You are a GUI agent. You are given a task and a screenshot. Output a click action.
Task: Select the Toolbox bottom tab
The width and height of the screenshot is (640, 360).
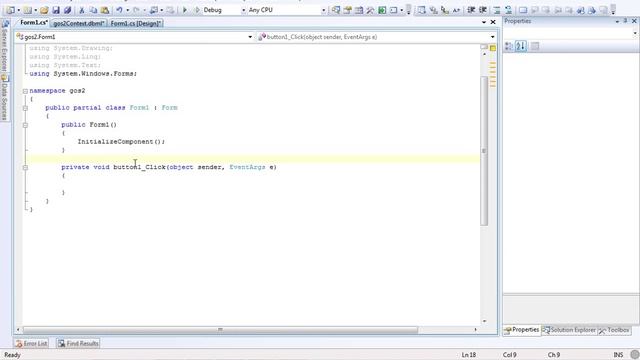[x=614, y=330]
